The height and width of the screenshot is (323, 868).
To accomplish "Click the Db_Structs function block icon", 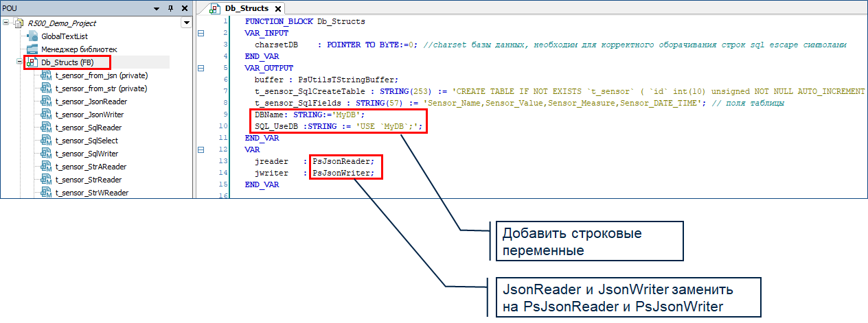I will click(32, 62).
